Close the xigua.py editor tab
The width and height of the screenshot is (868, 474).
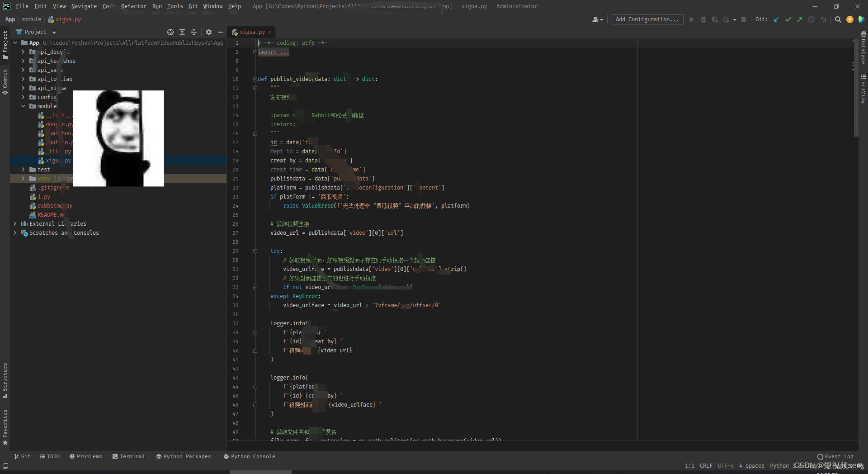[x=270, y=32]
